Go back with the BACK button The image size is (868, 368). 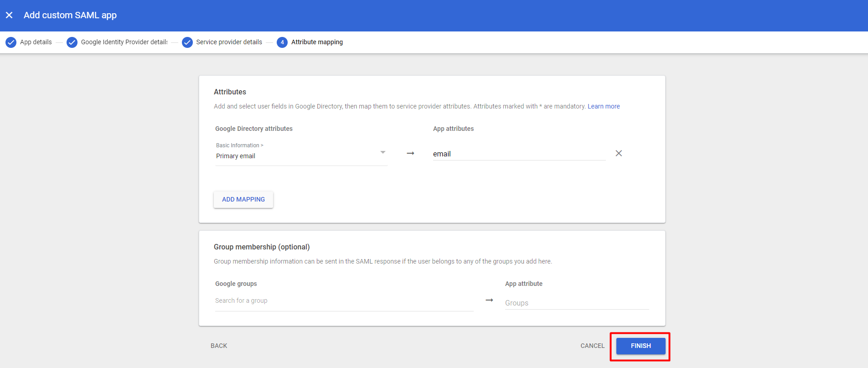click(219, 346)
